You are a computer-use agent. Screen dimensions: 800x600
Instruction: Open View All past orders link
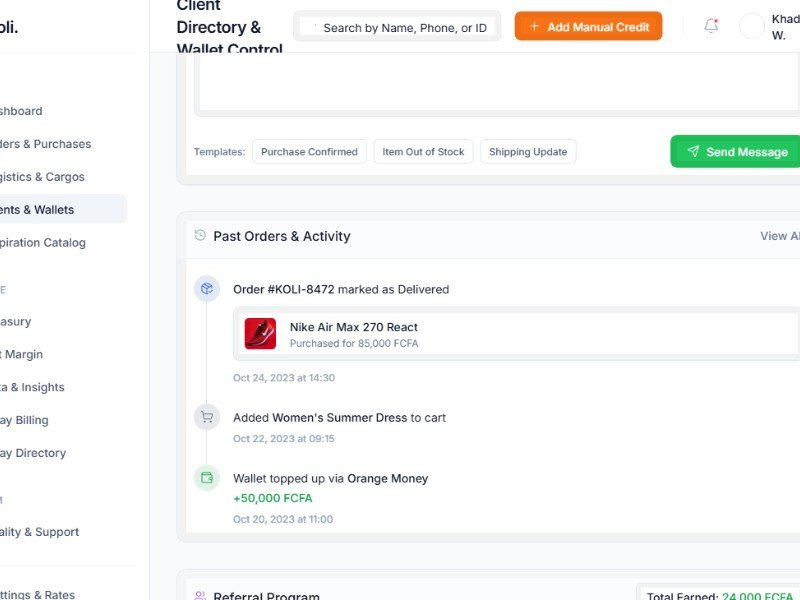tap(779, 236)
